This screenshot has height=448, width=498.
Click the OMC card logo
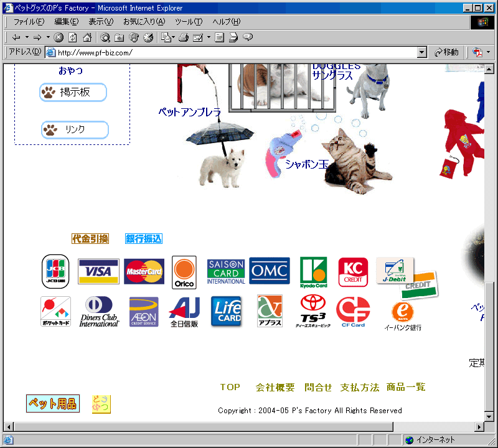[270, 271]
